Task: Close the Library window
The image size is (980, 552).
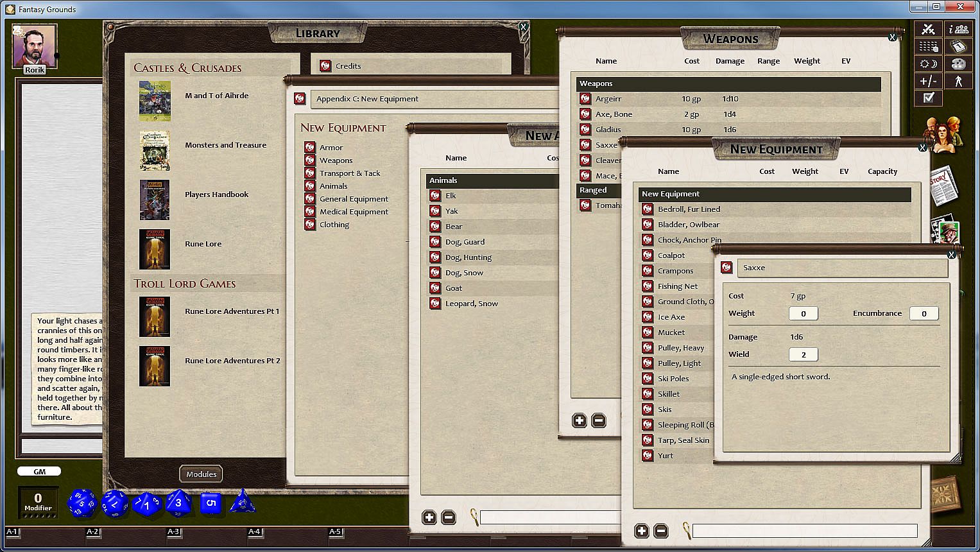Action: click(x=524, y=27)
